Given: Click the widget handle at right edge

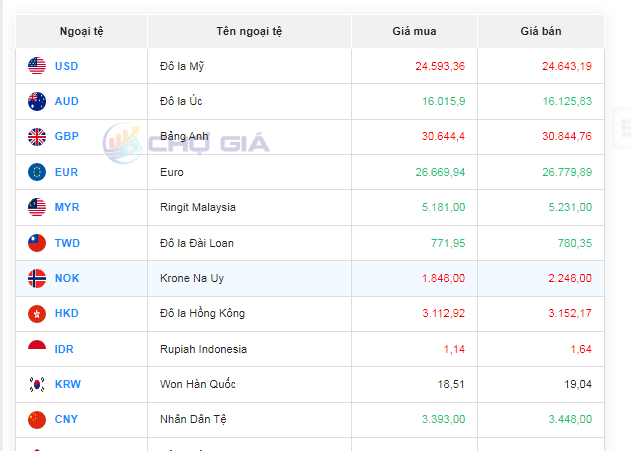Looking at the screenshot, I should tap(625, 128).
